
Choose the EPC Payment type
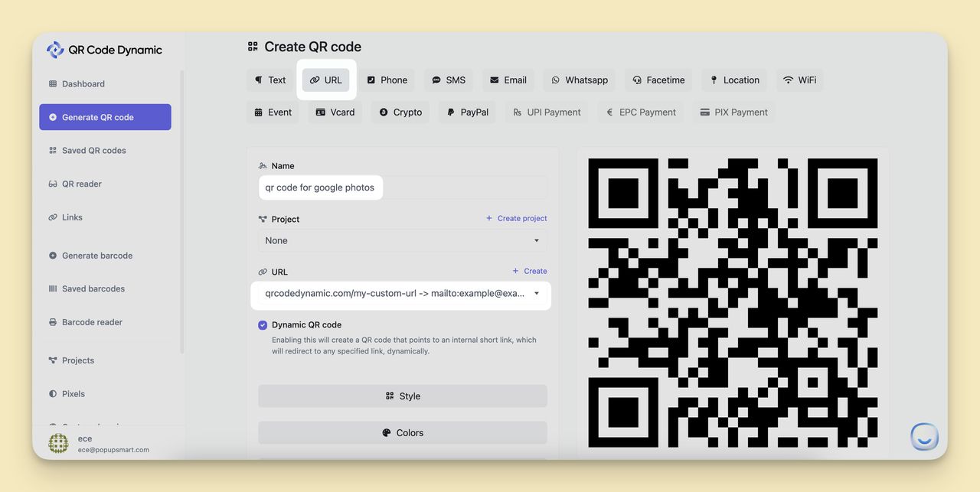tap(641, 112)
